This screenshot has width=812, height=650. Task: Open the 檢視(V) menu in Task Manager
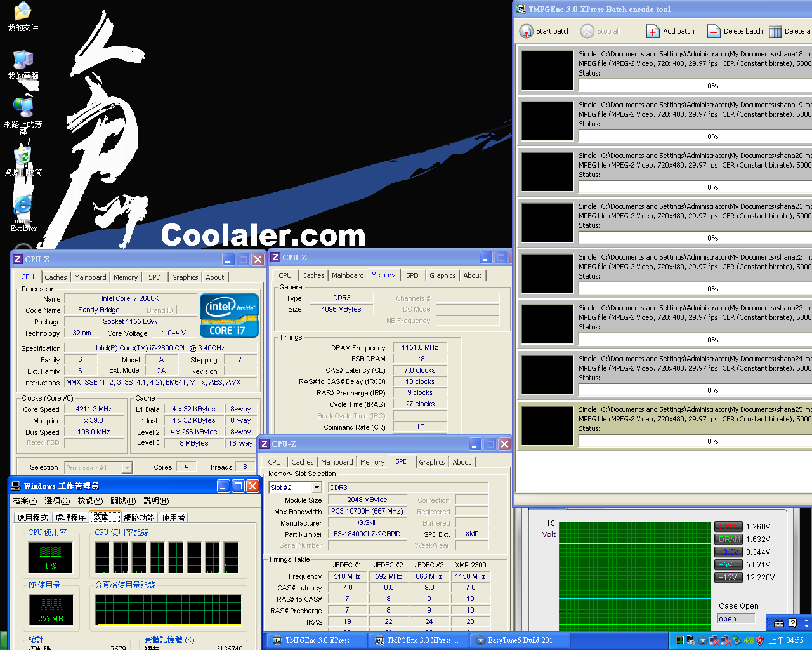click(x=90, y=501)
